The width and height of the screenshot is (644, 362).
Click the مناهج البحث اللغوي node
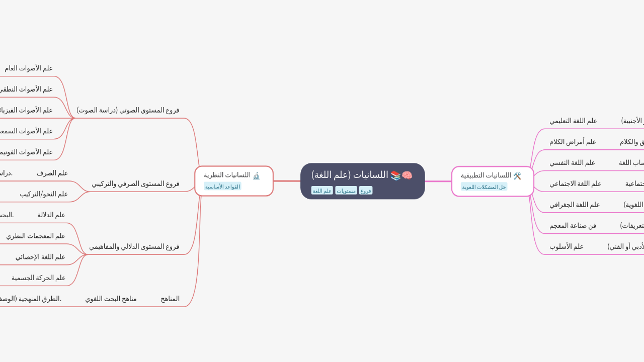pyautogui.click(x=111, y=299)
